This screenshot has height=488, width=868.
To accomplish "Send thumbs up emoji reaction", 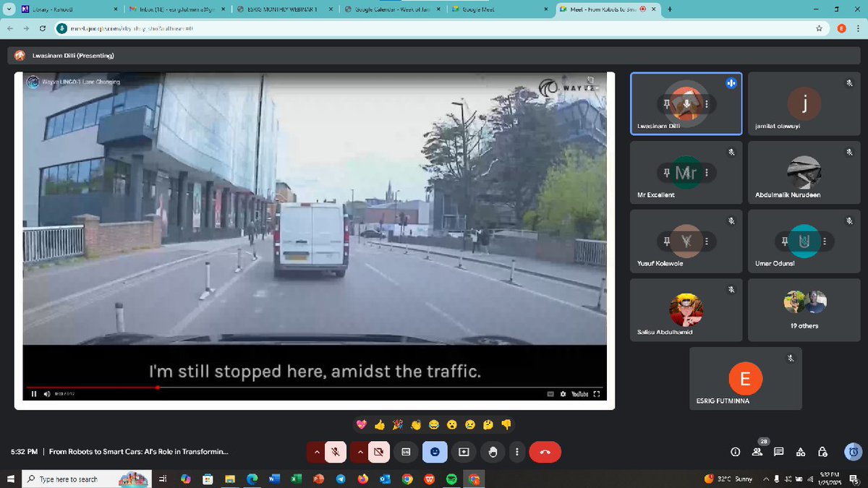I will click(x=380, y=424).
